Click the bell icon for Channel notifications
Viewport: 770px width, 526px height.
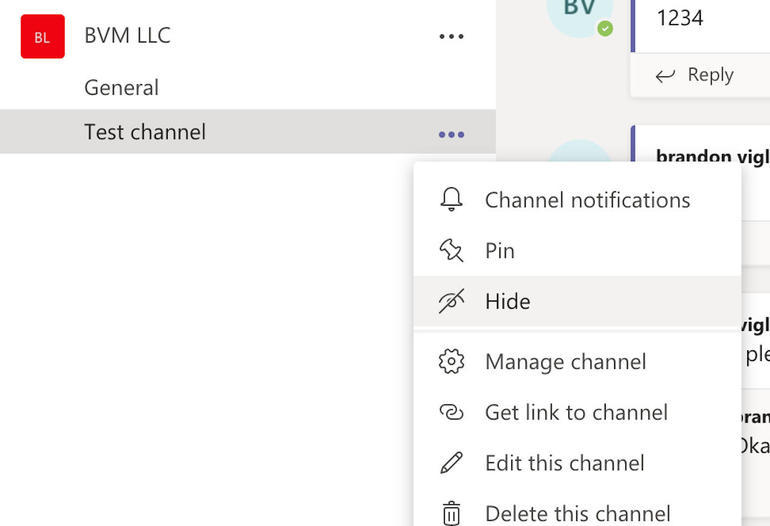pyautogui.click(x=452, y=200)
